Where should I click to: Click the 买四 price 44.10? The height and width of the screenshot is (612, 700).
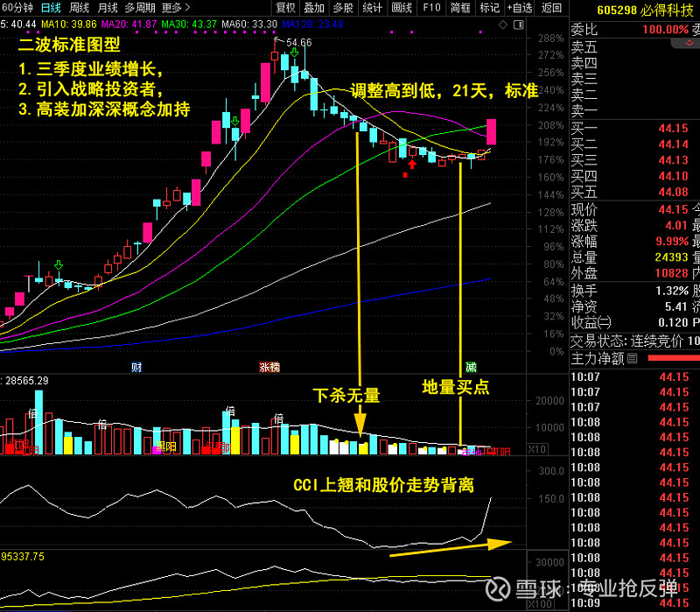pos(673,176)
